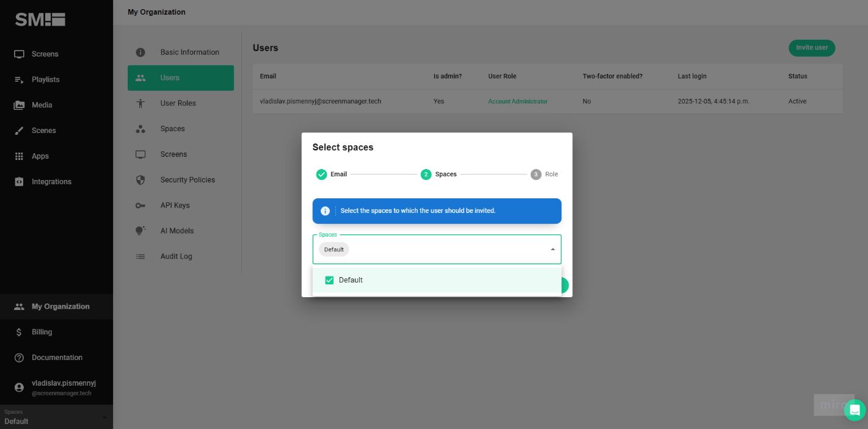This screenshot has height=429, width=868.
Task: Open AI Models page
Action: coord(181,231)
